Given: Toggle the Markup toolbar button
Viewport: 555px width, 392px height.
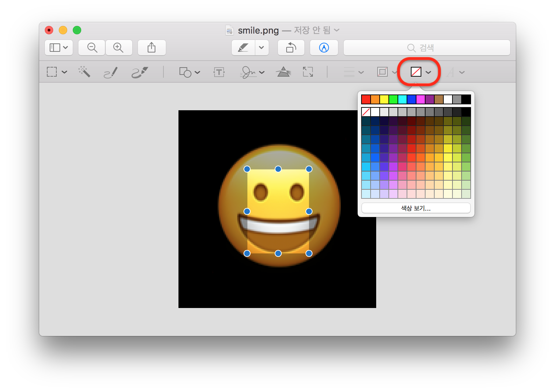Looking at the screenshot, I should (x=324, y=48).
